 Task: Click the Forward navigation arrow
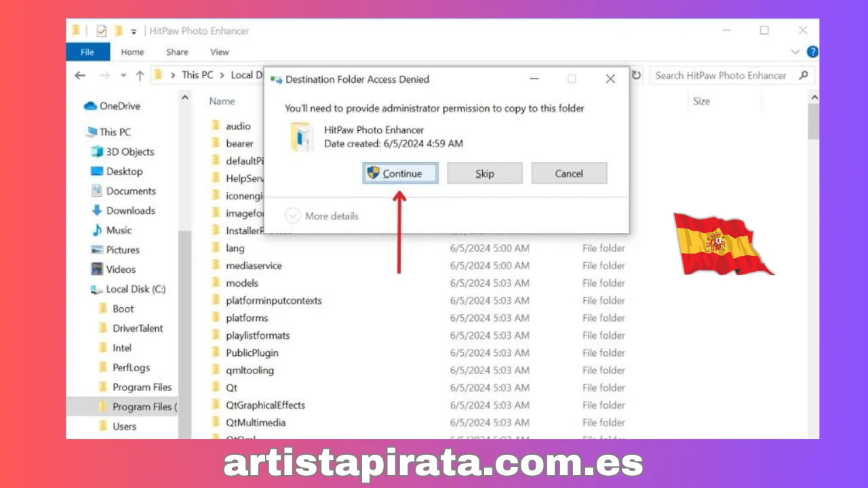pos(104,75)
